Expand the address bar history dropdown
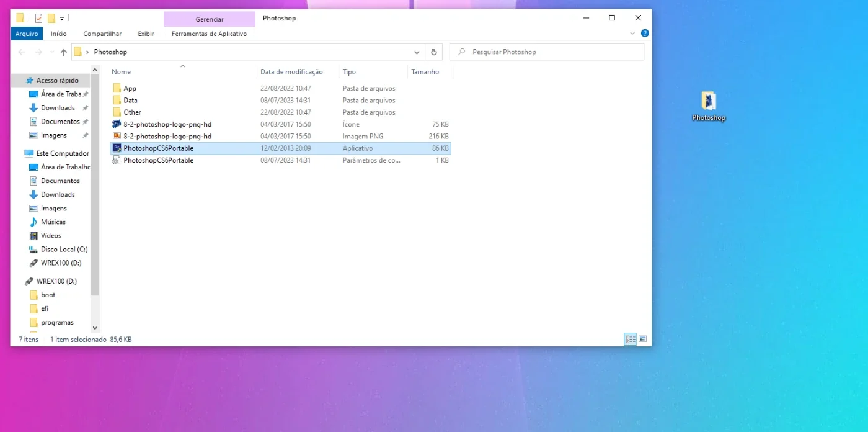The width and height of the screenshot is (868, 432). (x=417, y=52)
